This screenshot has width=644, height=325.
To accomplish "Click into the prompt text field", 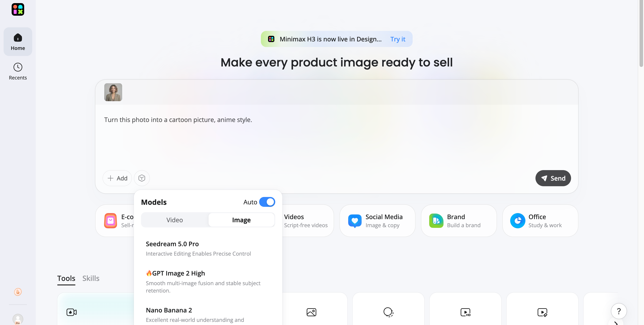I will [x=337, y=136].
